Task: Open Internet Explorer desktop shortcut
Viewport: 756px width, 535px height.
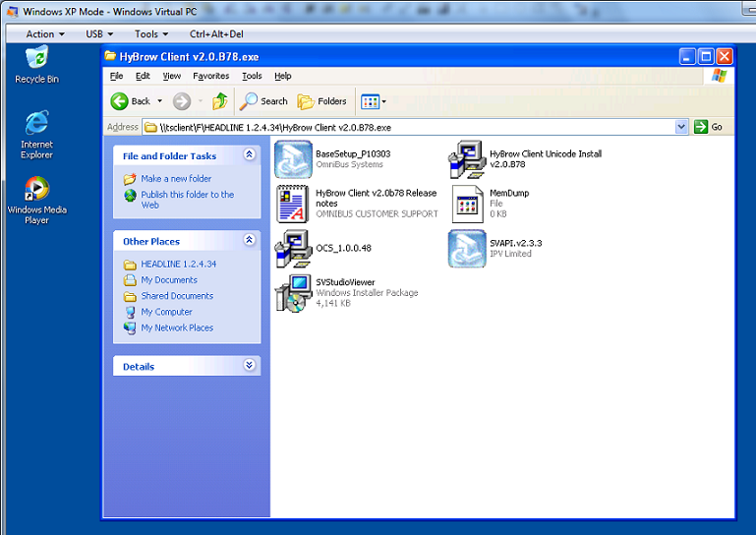Action: [x=36, y=124]
